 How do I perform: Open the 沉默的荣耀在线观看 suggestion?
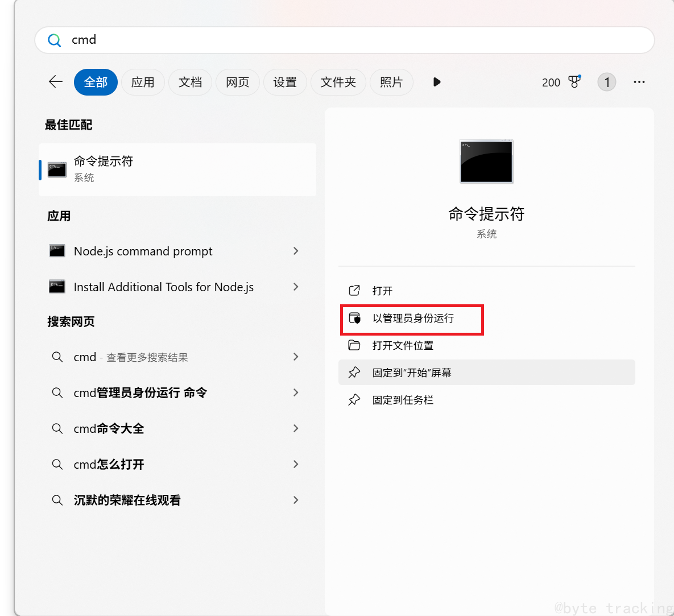pyautogui.click(x=176, y=500)
